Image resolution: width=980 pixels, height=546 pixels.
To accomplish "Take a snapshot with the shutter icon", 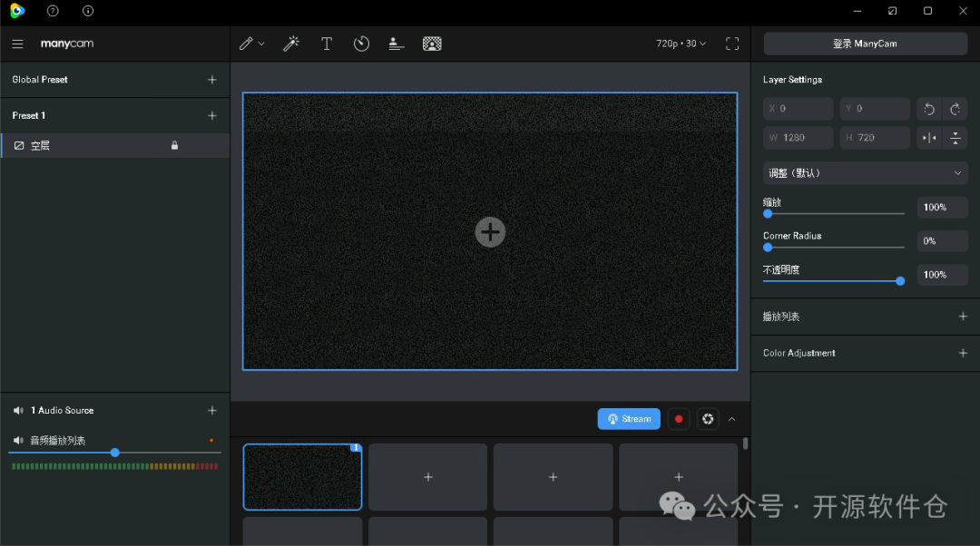I will coord(708,418).
